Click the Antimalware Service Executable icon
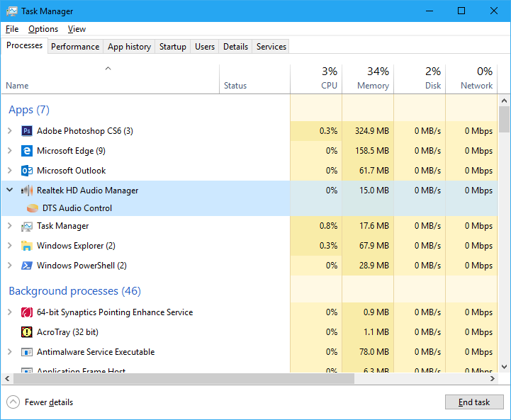This screenshot has width=511, height=420. (27, 352)
